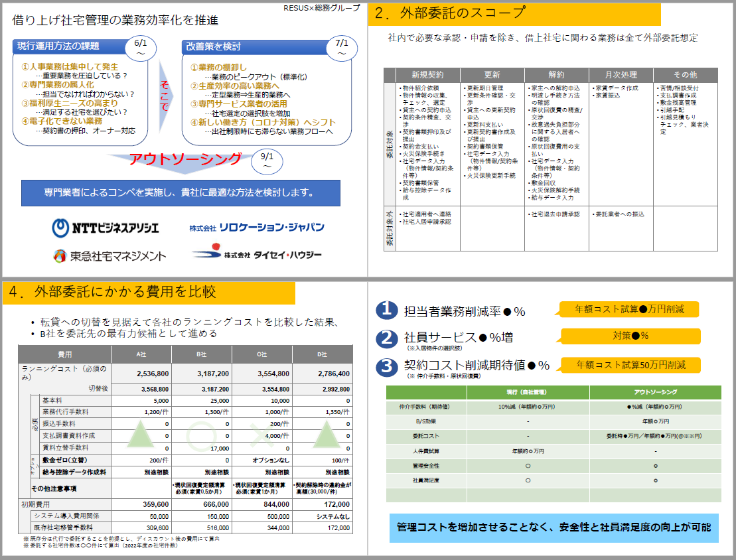Click the 人件費試算 row label

coord(425,451)
